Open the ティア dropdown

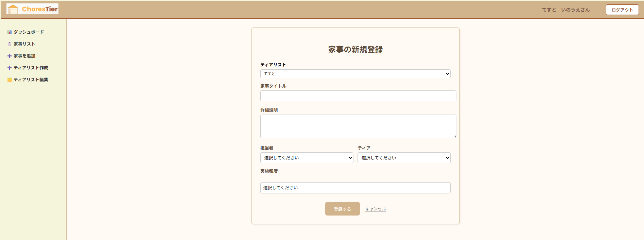click(404, 158)
